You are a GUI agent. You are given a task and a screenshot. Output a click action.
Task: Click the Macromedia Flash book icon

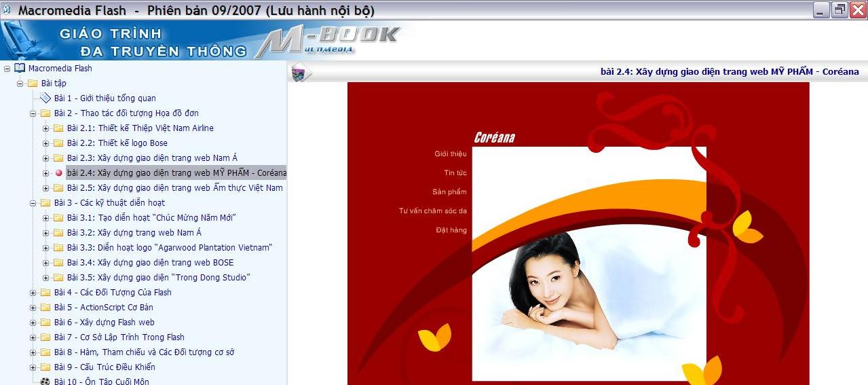pos(20,68)
